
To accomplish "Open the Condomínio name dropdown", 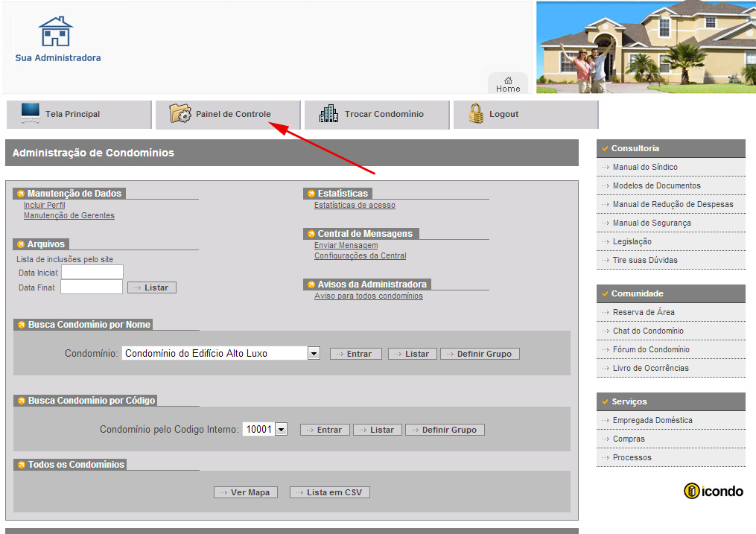I will [314, 354].
